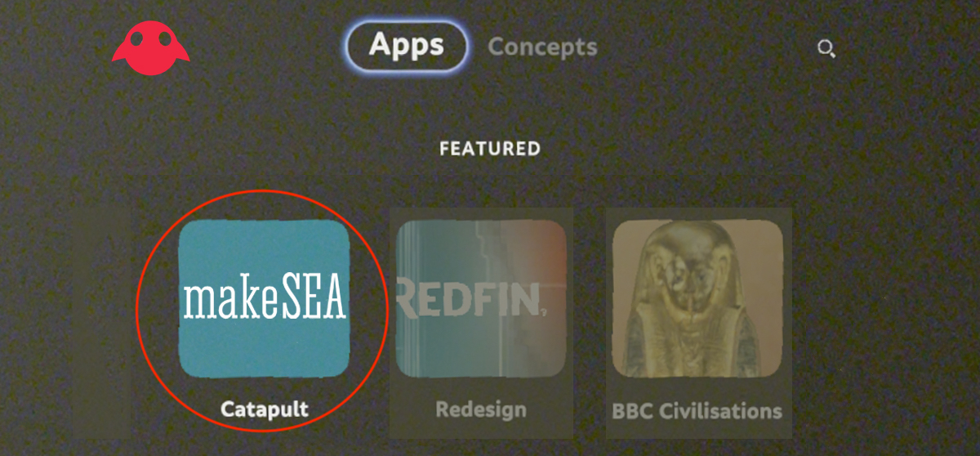Select the partially hidden card at left edge

pos(105,320)
